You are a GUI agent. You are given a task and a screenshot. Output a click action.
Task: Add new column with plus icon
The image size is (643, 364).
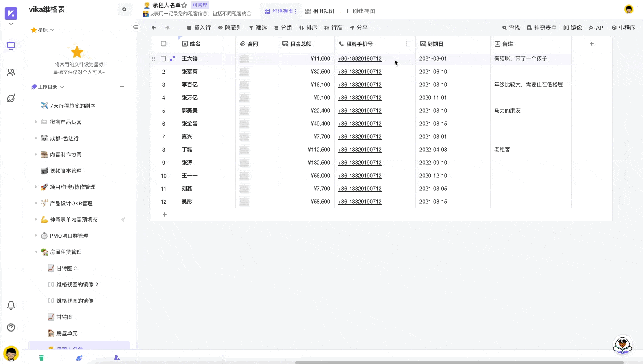tap(592, 44)
